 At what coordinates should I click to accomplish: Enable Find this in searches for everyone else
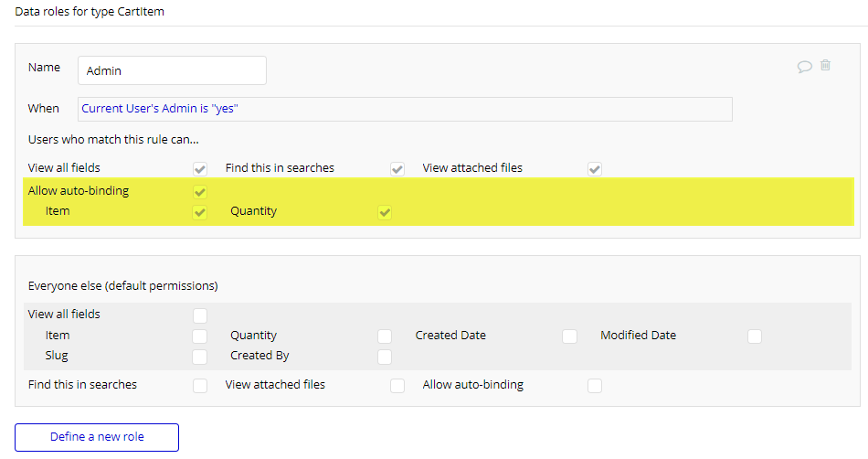(200, 385)
